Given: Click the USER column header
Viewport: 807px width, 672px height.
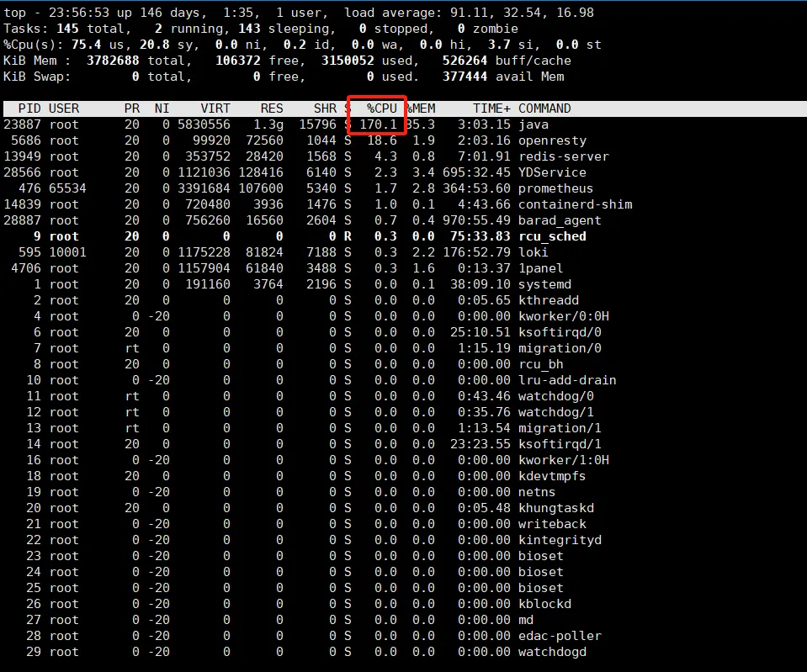Looking at the screenshot, I should pyautogui.click(x=64, y=108).
